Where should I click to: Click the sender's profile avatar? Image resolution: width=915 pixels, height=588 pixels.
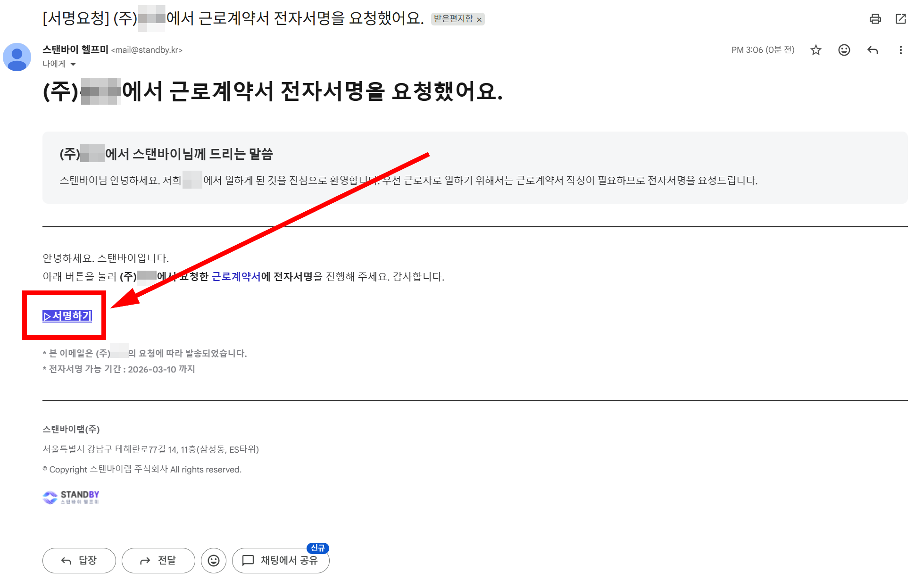pyautogui.click(x=17, y=57)
